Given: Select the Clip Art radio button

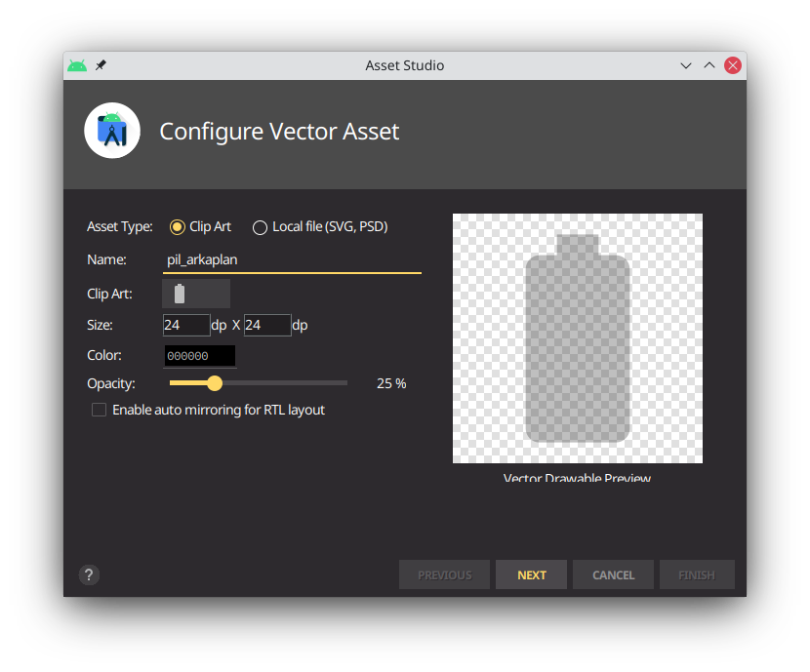Looking at the screenshot, I should point(178,227).
